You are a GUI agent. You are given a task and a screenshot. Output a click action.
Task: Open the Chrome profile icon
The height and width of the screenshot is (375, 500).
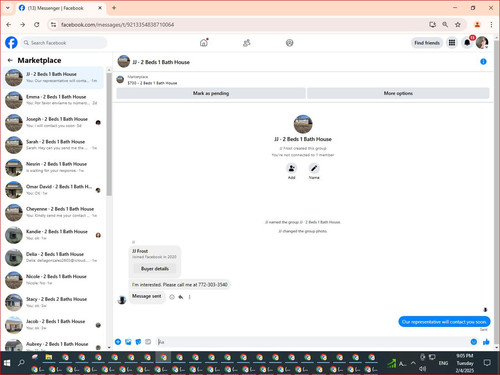click(477, 24)
